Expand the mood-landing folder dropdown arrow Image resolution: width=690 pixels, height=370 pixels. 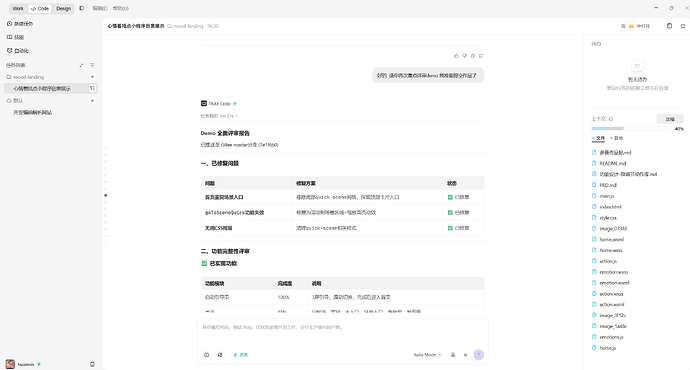(x=92, y=77)
